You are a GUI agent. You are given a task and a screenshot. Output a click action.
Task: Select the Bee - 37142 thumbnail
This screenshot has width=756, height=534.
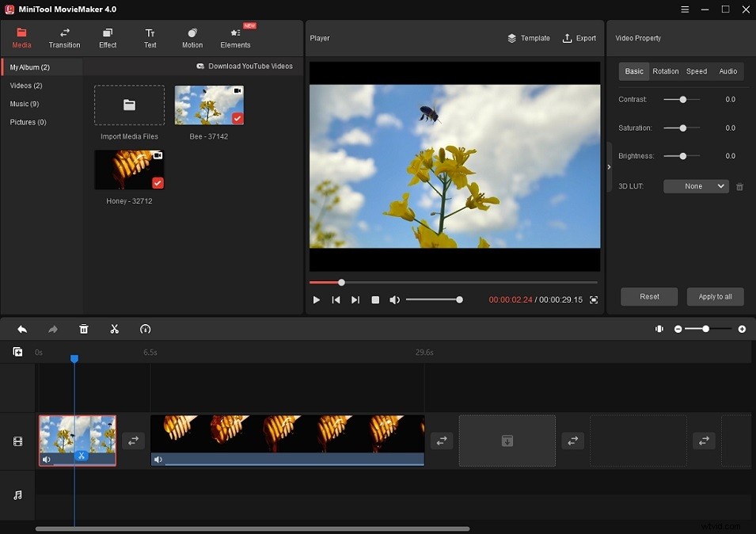208,104
